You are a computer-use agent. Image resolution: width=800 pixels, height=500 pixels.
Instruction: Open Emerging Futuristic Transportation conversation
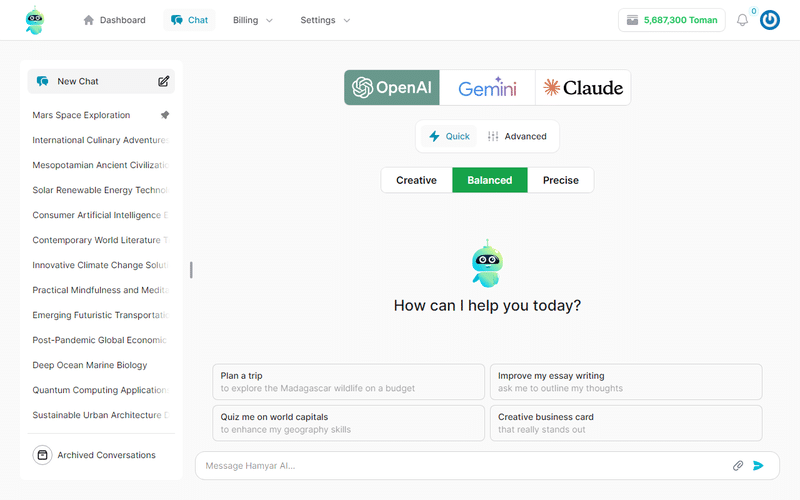pyautogui.click(x=101, y=315)
